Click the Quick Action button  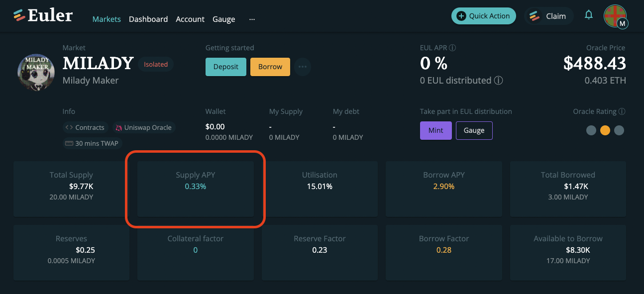tap(484, 16)
